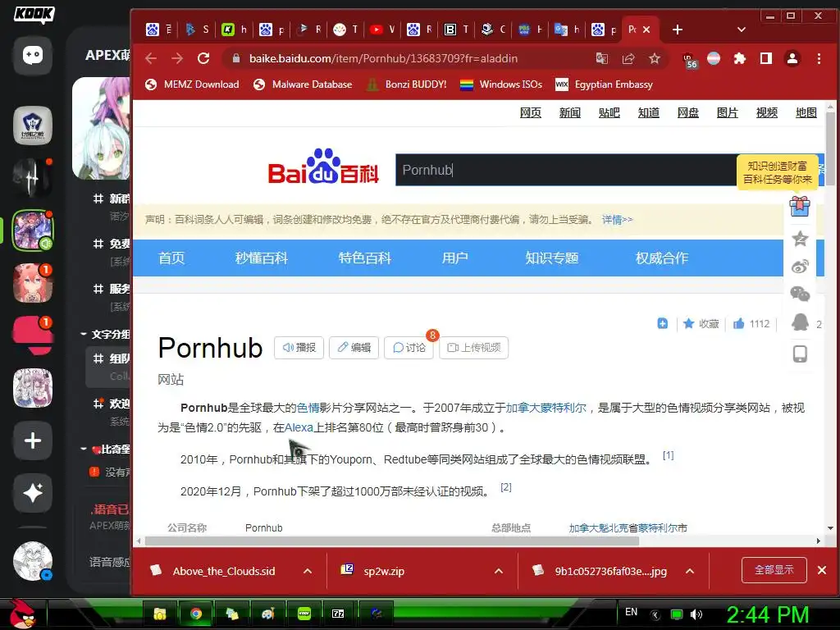840x630 pixels.
Task: Open the Egyptian Embassy bookmark
Action: [x=605, y=84]
